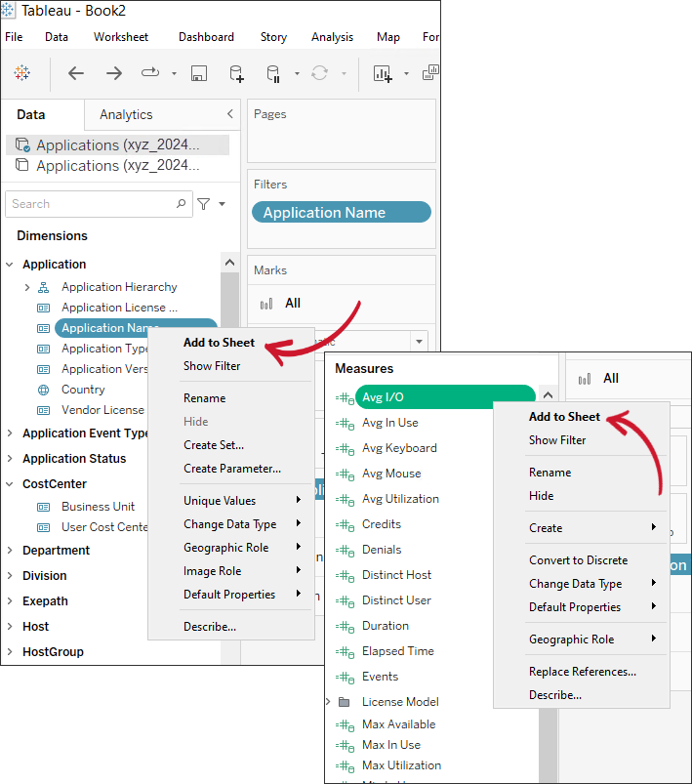The width and height of the screenshot is (692, 784).
Task: Select Create Set... from the context menu
Action: pos(214,445)
